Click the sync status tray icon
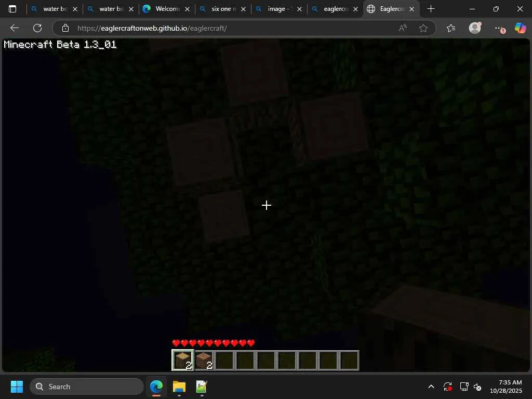This screenshot has width=532, height=399. (447, 387)
